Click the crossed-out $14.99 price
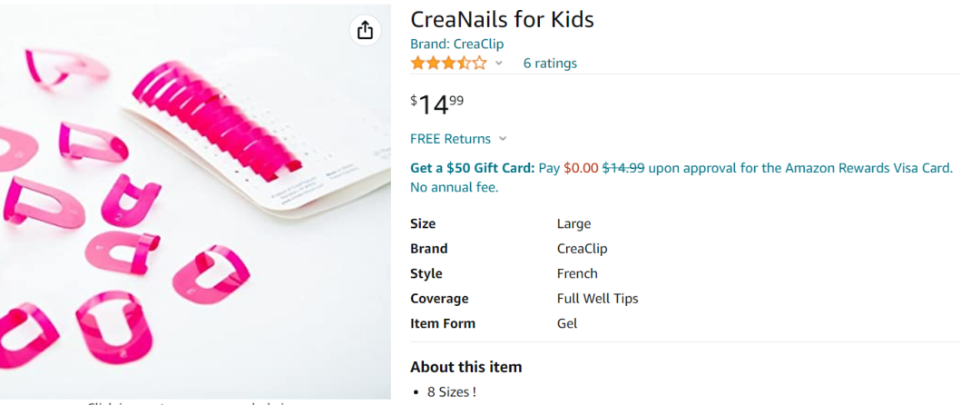The image size is (980, 405). click(623, 168)
